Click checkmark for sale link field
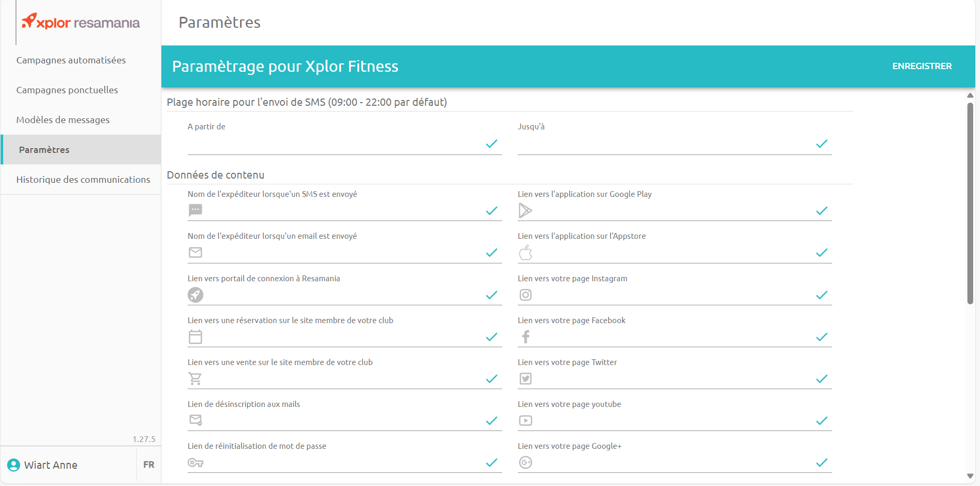Viewport: 980px width, 486px height. point(492,379)
